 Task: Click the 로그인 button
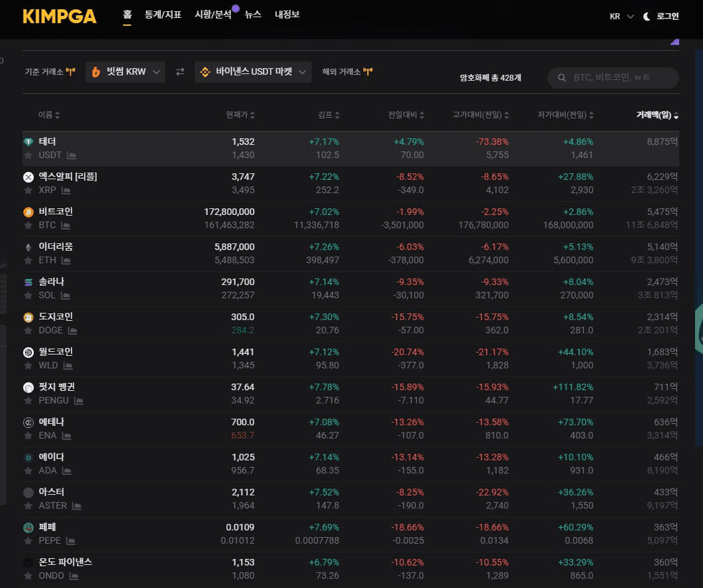pyautogui.click(x=667, y=17)
